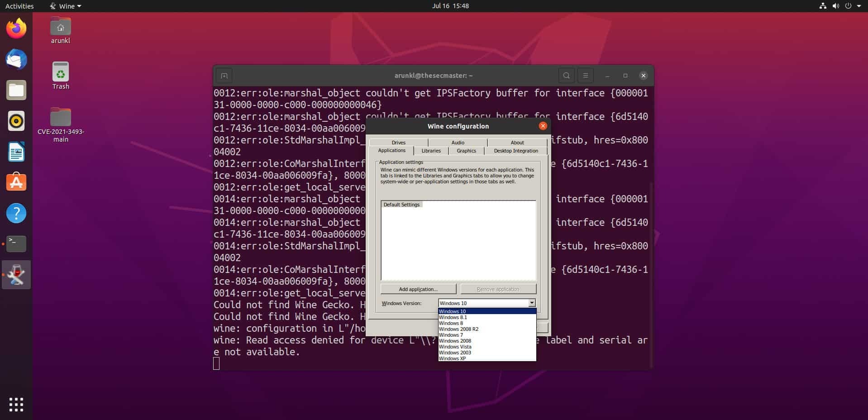
Task: Click new tab icon in terminal titlebar
Action: (x=224, y=76)
